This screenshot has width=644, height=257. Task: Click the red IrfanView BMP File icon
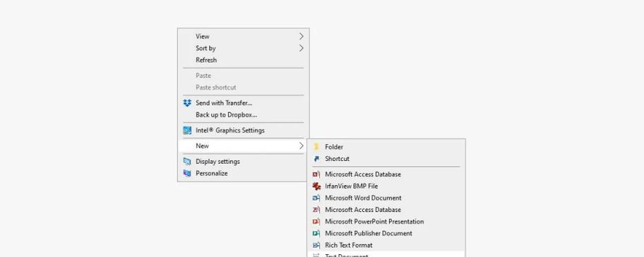(x=316, y=186)
